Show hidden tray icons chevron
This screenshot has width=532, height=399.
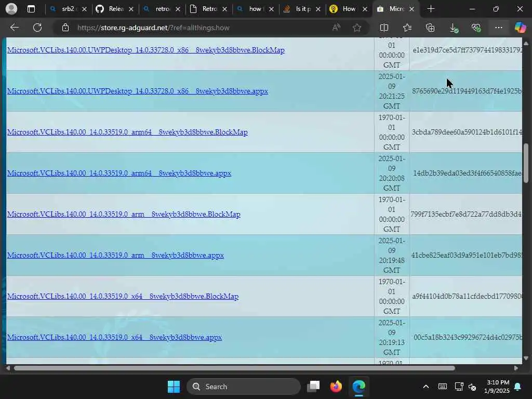pos(426,387)
